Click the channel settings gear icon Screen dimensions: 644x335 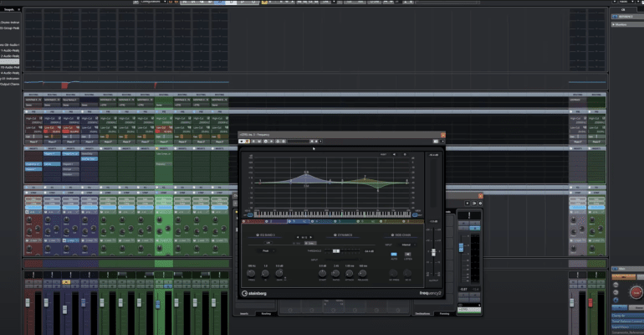click(480, 203)
